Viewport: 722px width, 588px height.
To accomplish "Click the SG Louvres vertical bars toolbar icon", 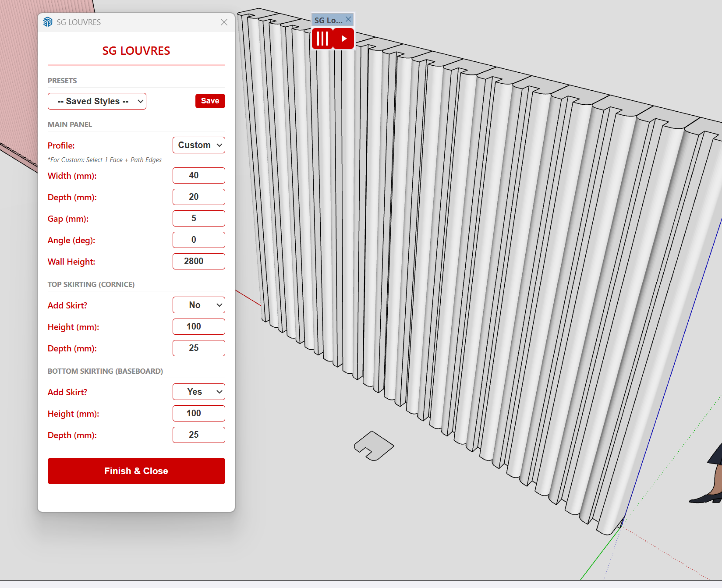I will tap(322, 39).
